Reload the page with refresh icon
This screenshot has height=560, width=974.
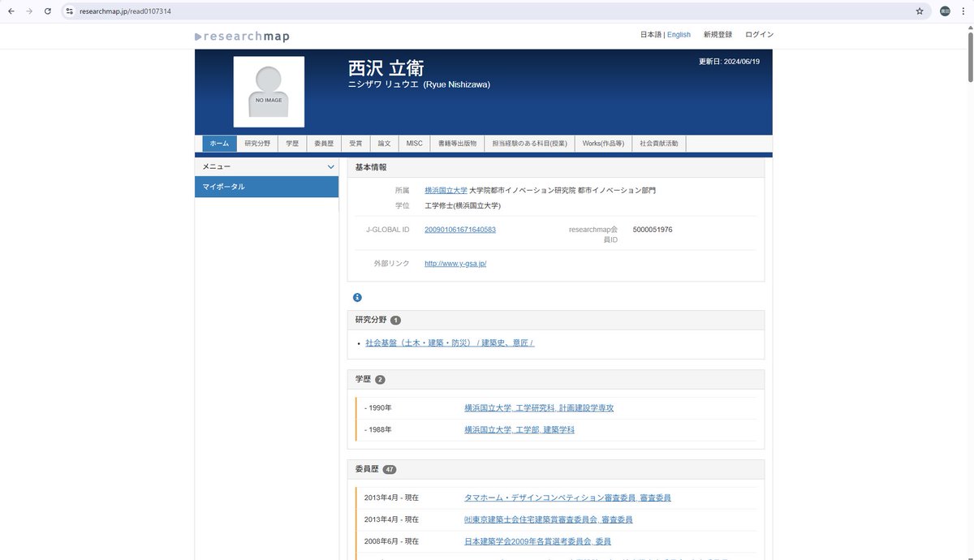click(48, 11)
